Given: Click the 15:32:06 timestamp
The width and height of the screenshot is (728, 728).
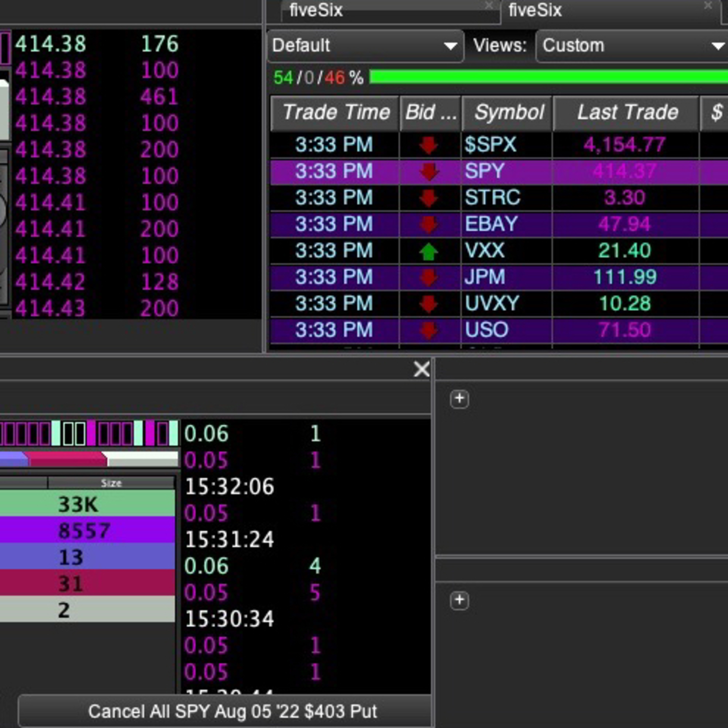Looking at the screenshot, I should pyautogui.click(x=230, y=487).
